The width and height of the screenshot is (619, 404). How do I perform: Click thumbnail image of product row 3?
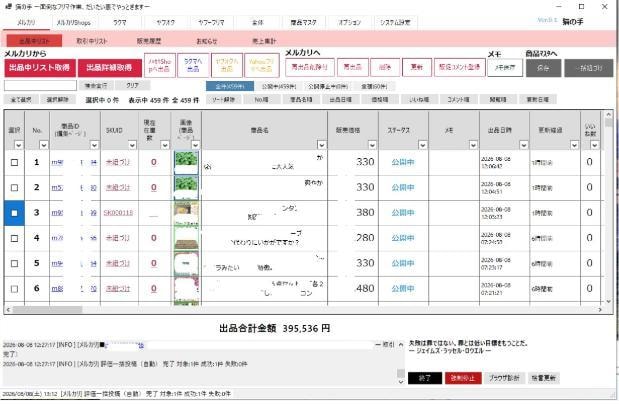(x=186, y=213)
